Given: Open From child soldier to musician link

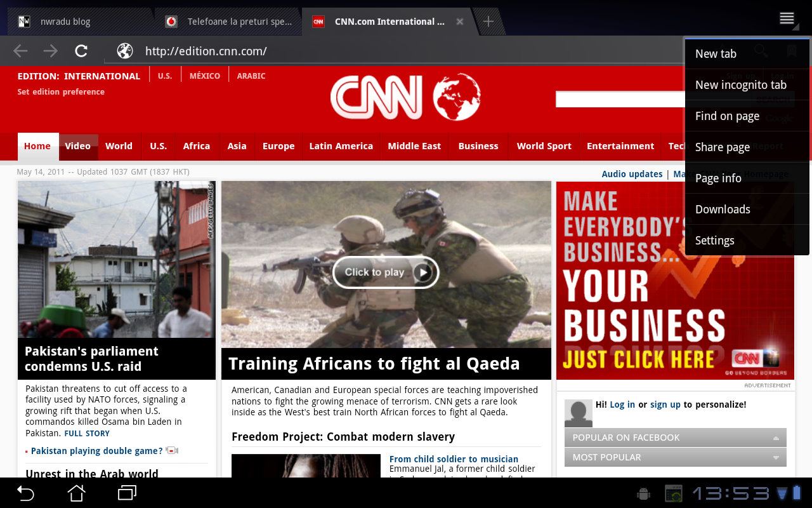Looking at the screenshot, I should [x=454, y=459].
